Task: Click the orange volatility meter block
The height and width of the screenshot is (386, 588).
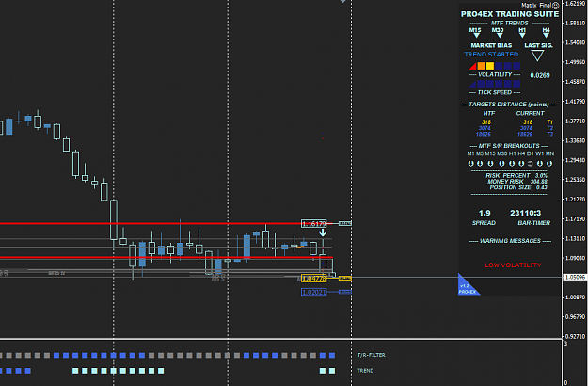Action: tap(481, 66)
